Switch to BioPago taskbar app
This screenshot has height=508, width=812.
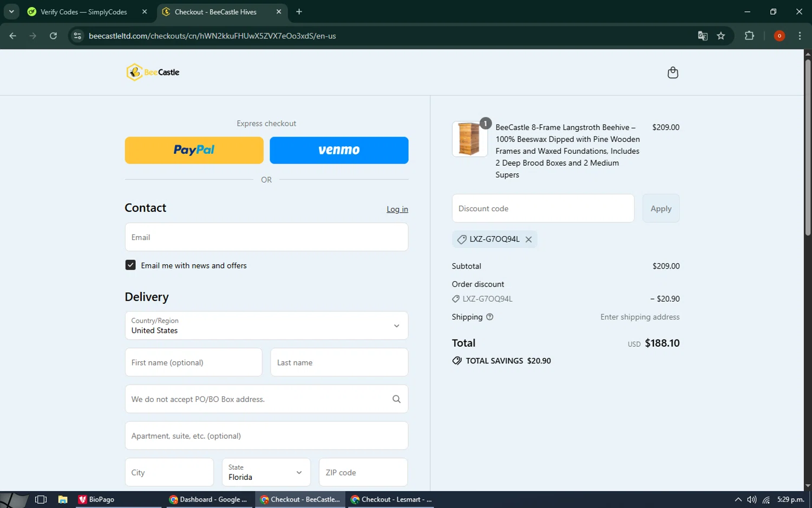point(118,499)
